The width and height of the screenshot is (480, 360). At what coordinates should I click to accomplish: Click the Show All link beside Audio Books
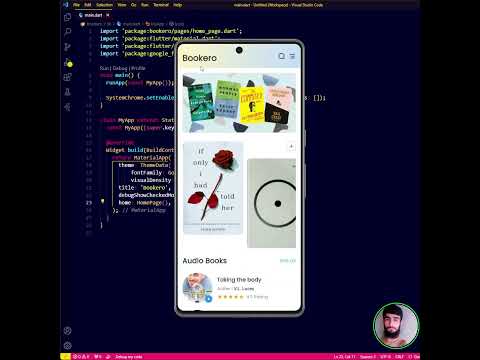(288, 261)
